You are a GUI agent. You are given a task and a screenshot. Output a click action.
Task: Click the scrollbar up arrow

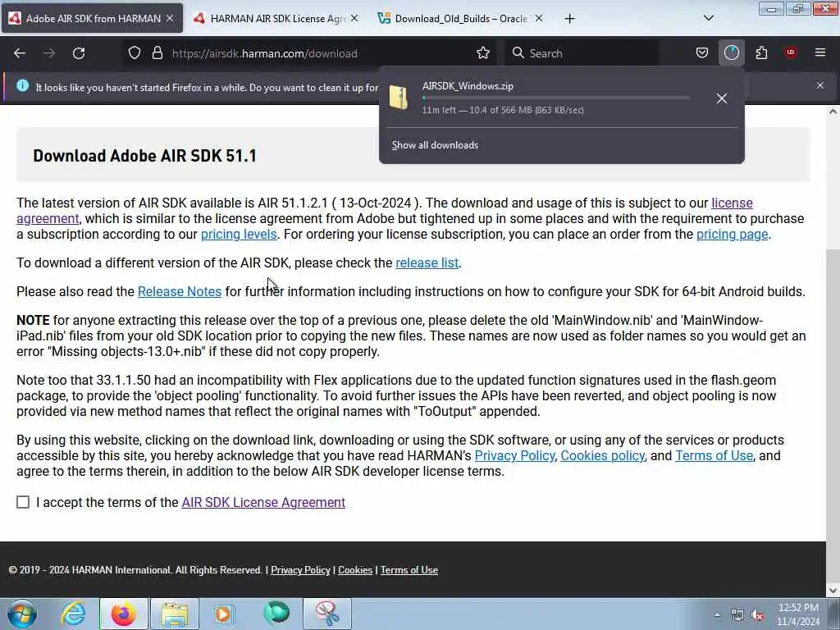pyautogui.click(x=833, y=112)
